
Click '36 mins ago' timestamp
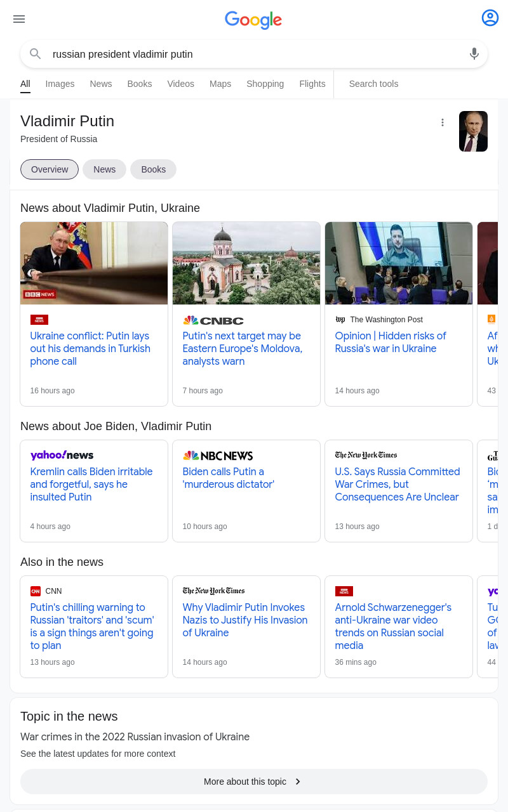(356, 662)
